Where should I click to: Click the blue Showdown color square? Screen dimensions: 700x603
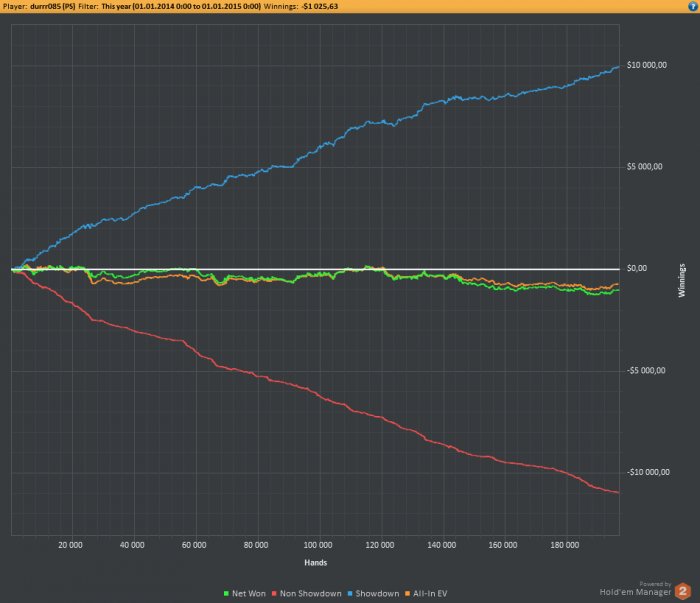[350, 594]
